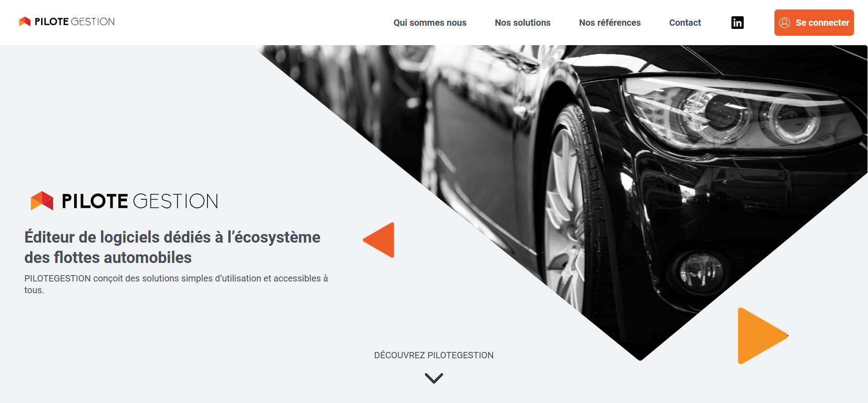Click the red-orange left-pointing triangle
Viewport: 868px width, 403px height.
379,240
